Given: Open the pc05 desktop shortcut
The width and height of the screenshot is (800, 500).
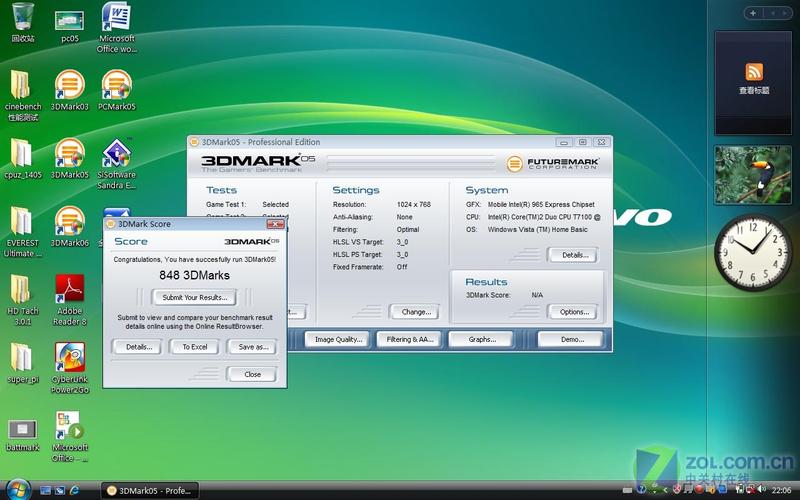Looking at the screenshot, I should click(x=69, y=26).
